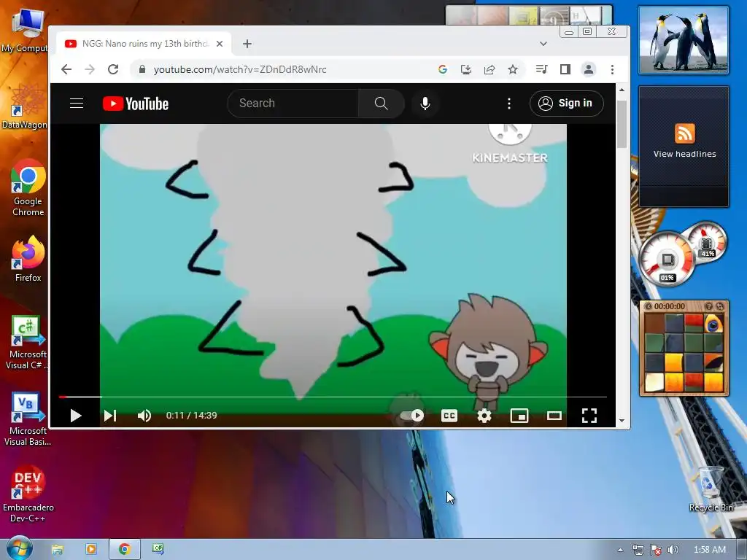
Task: Open the Action Center flag icon
Action: 656,550
